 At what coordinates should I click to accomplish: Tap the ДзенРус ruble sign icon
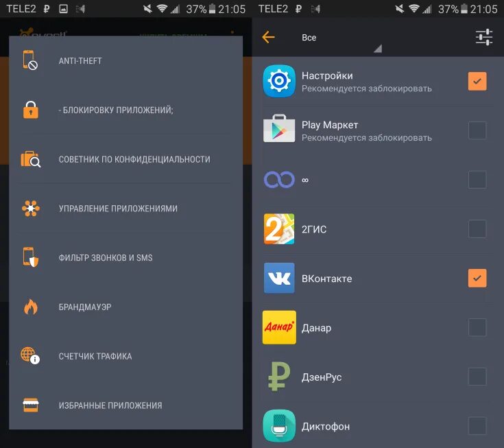[279, 376]
